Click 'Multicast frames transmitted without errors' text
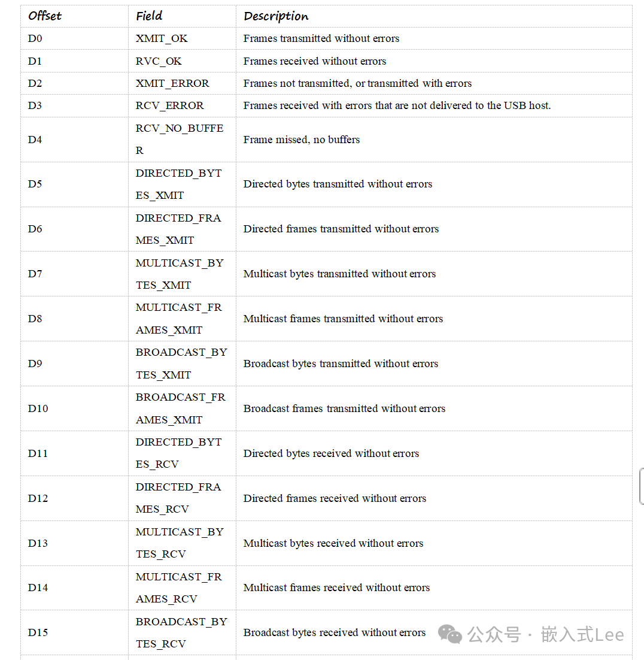 coord(343,319)
